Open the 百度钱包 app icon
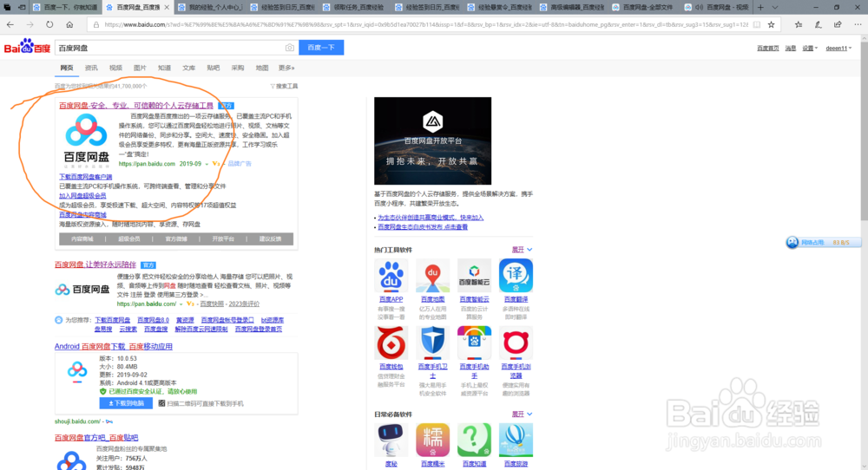 tap(391, 343)
